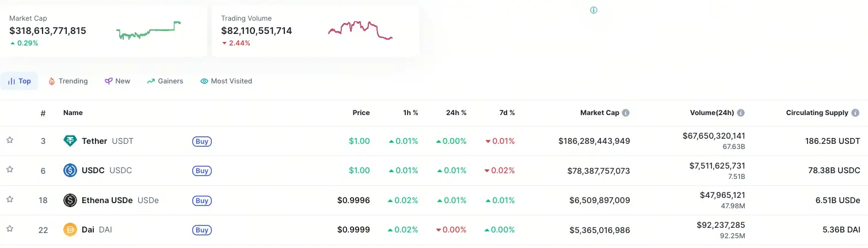
Task: Click the Dai coin logo icon
Action: click(x=70, y=230)
